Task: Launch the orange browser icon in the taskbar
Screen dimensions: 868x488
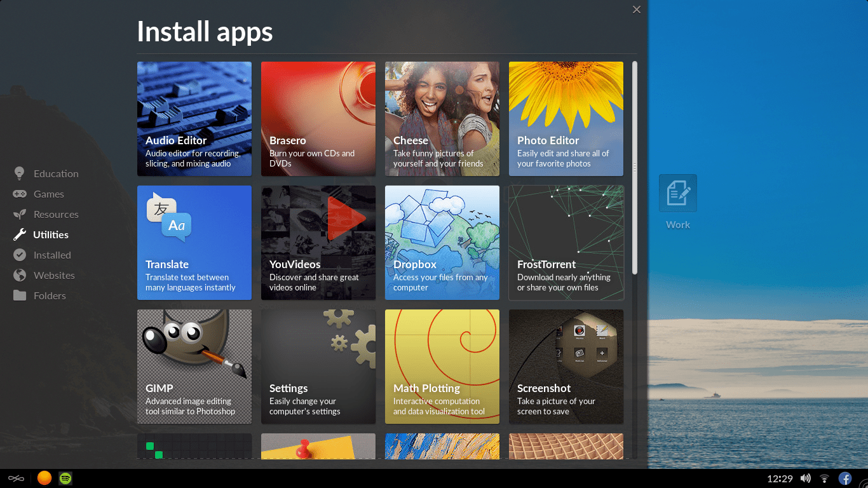Action: pyautogui.click(x=44, y=478)
